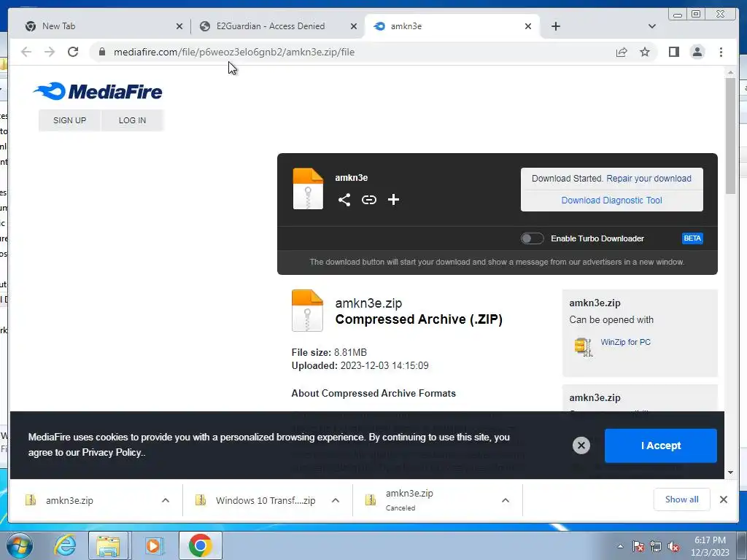Launch Internet Explorer from the taskbar

coord(65,545)
